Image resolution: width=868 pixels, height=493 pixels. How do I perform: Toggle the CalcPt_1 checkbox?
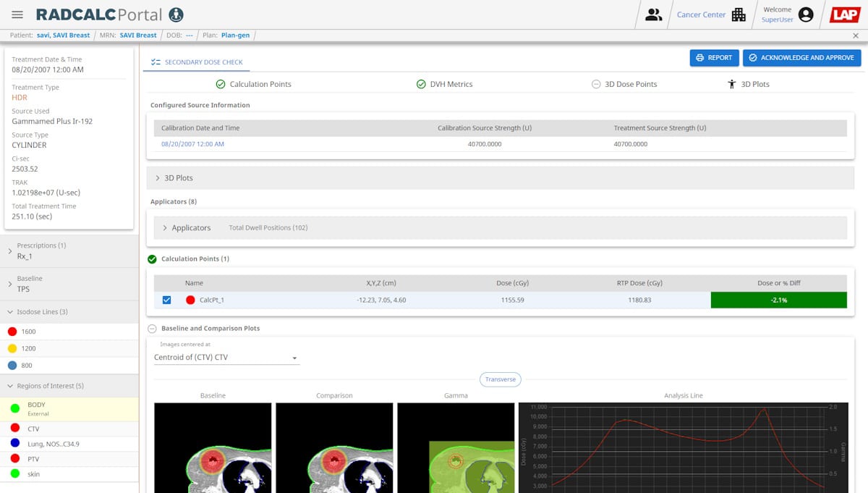[167, 300]
